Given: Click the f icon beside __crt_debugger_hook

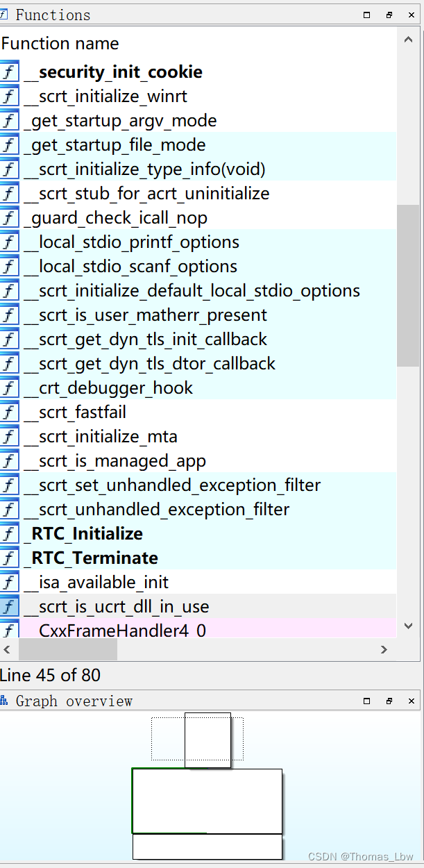Looking at the screenshot, I should [8, 387].
